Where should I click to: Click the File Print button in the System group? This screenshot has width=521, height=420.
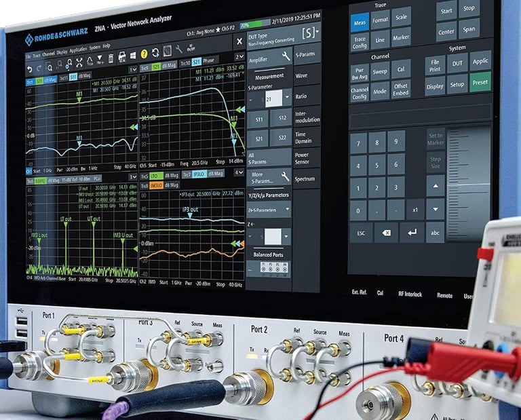pyautogui.click(x=435, y=65)
